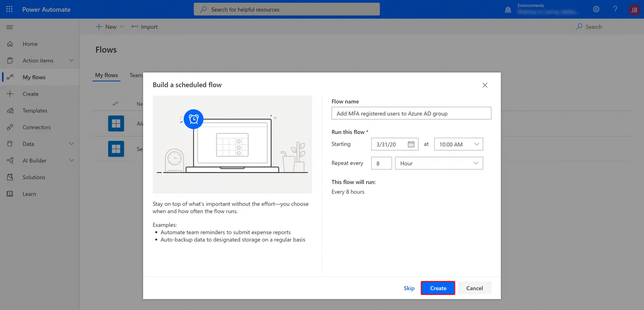Select Home in the navigation
The width and height of the screenshot is (644, 310).
point(30,44)
